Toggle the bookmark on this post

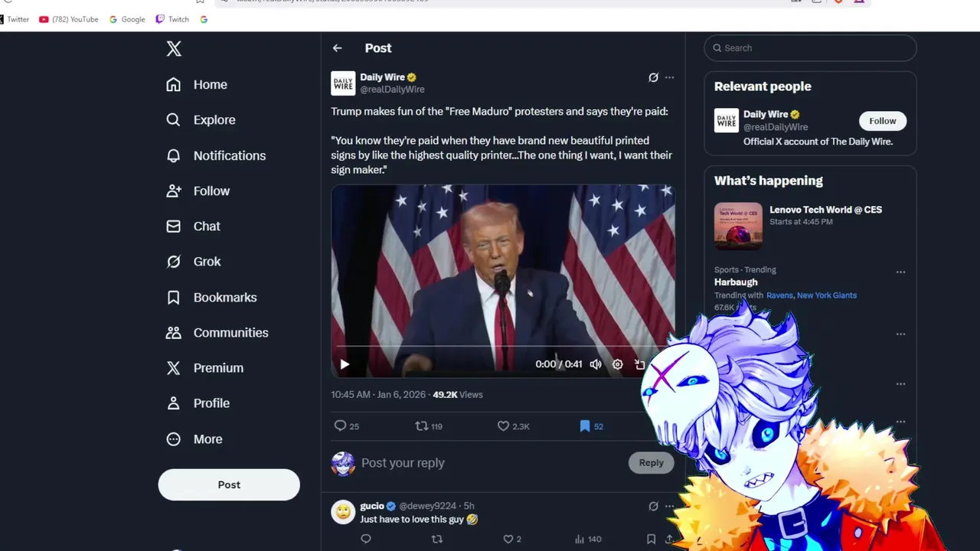(585, 426)
